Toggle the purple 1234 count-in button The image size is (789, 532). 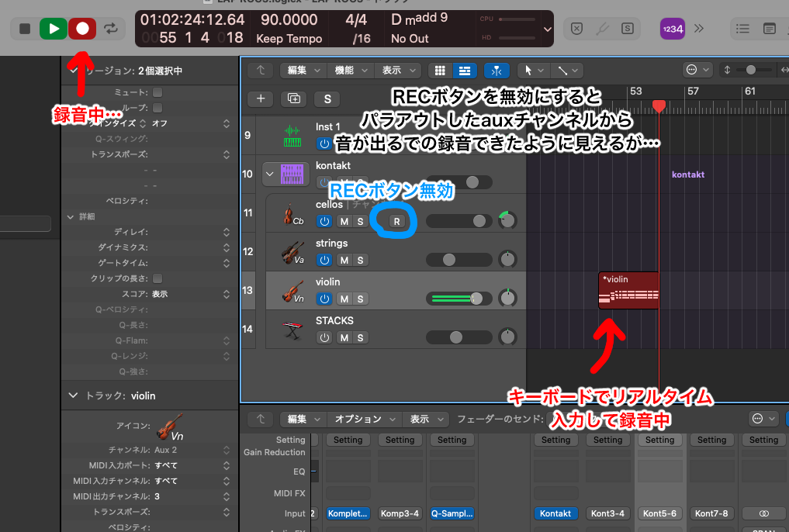pos(673,29)
